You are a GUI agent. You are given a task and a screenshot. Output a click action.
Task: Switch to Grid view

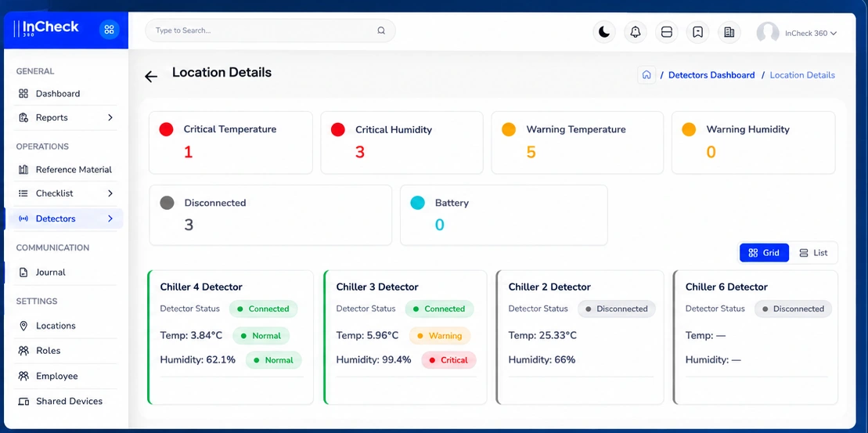tap(764, 252)
